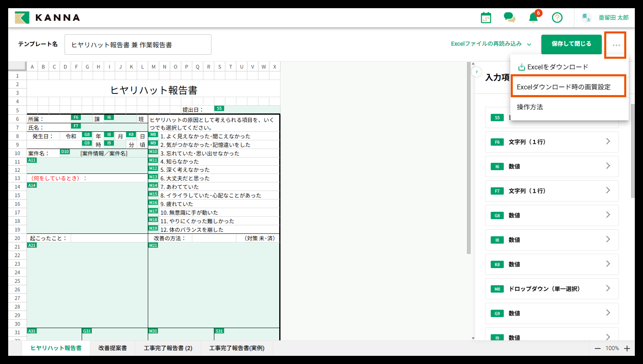Collapse the input items side panel
Screen dimensions: 643x364
coord(477,72)
